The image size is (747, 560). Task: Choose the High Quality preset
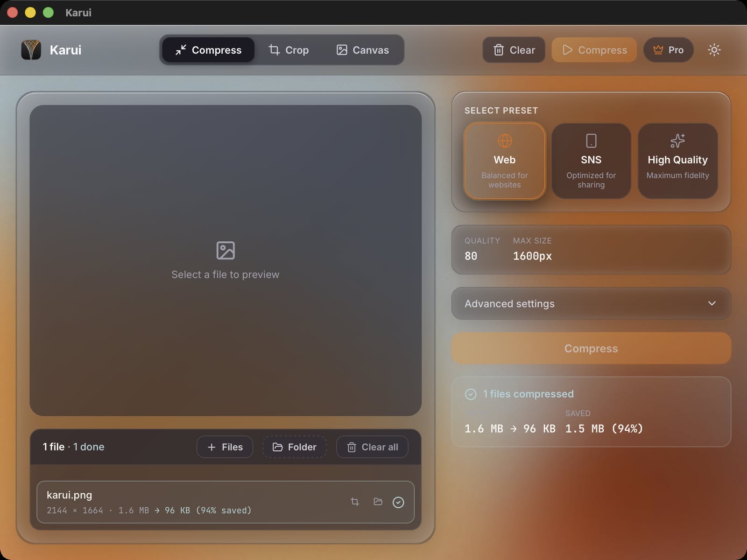pos(677,161)
